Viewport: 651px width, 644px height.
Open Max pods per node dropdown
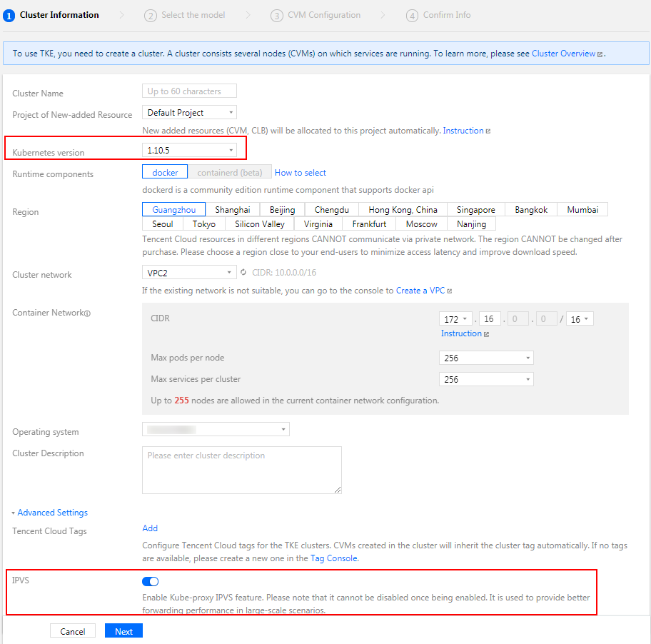tap(486, 358)
